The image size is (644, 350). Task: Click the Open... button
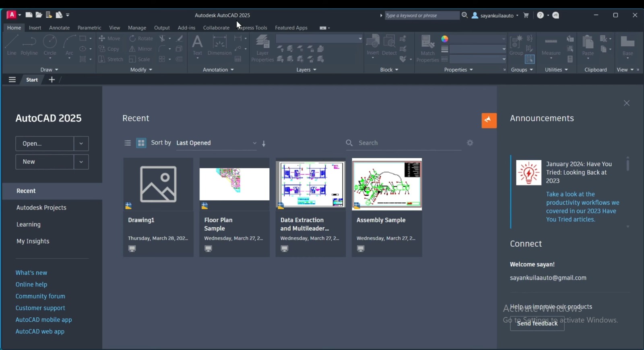click(x=45, y=144)
